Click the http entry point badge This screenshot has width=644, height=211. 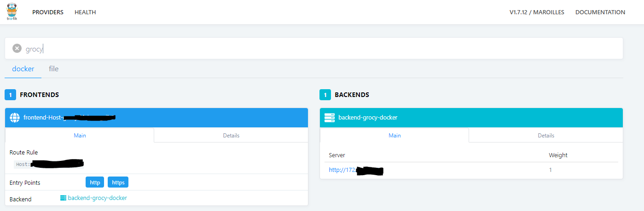95,182
